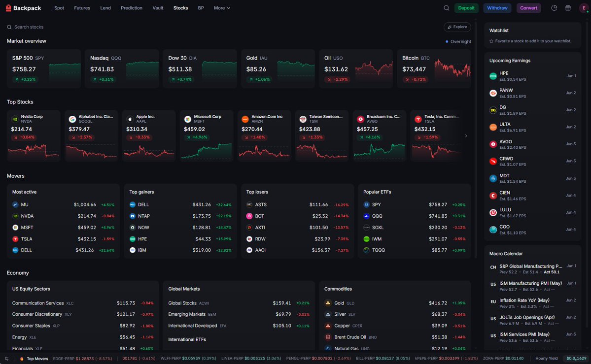
Task: Open ISM Manufacturing PMI (May) calendar entry
Action: [x=532, y=286]
